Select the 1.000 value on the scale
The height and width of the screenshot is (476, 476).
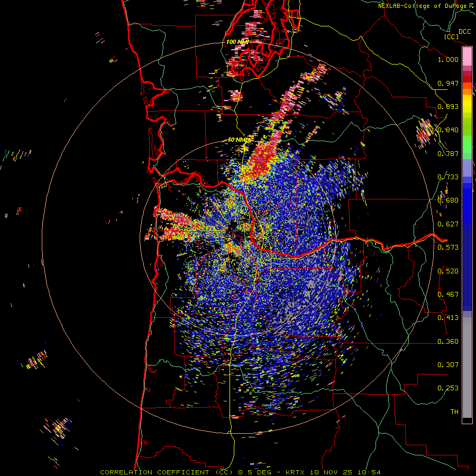[448, 59]
